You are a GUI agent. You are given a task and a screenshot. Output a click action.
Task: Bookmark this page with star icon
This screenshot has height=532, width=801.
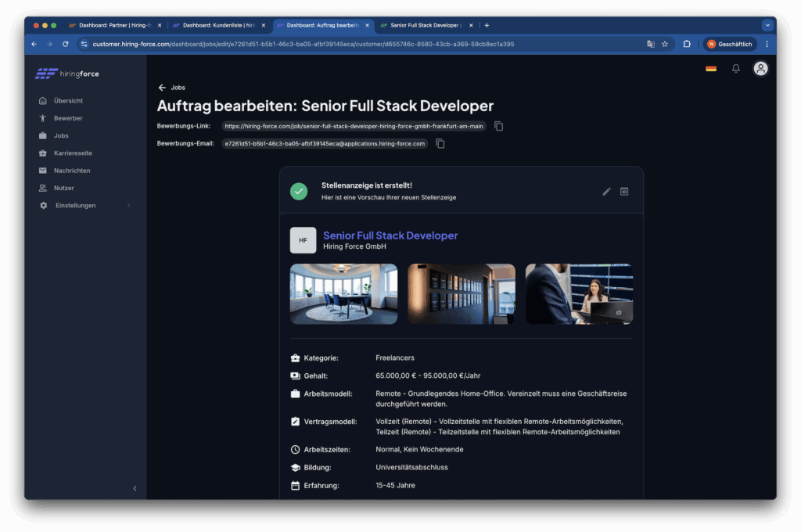pos(665,45)
